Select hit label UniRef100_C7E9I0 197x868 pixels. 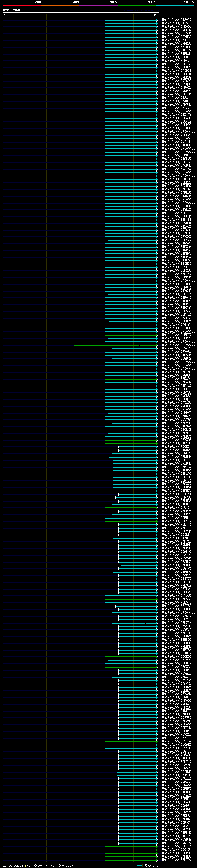pos(176,433)
